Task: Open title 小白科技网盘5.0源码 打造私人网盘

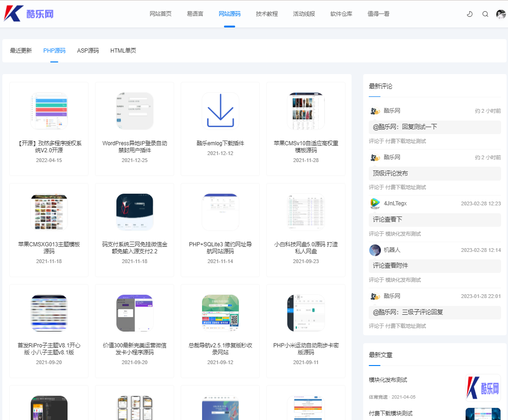Action: coord(306,248)
